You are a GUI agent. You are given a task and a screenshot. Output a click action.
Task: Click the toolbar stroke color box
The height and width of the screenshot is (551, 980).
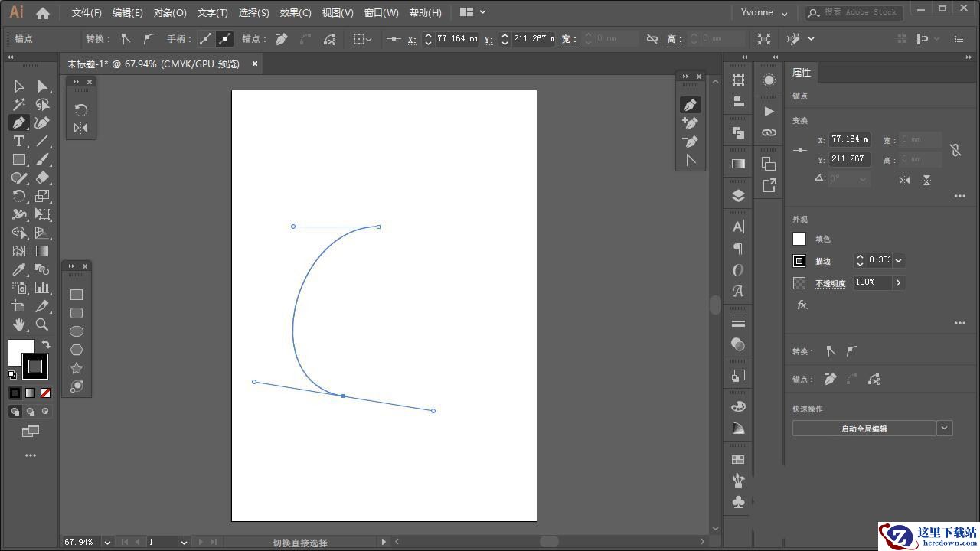35,367
